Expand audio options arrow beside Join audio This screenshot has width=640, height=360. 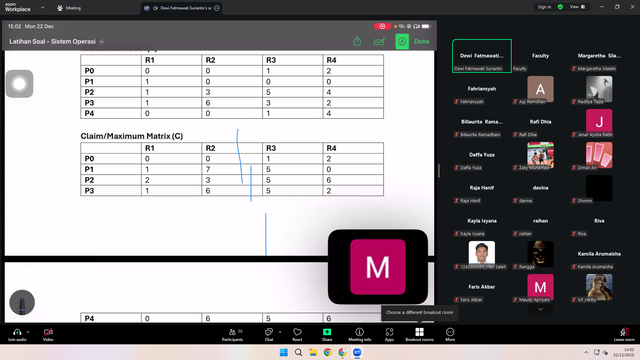click(28, 332)
